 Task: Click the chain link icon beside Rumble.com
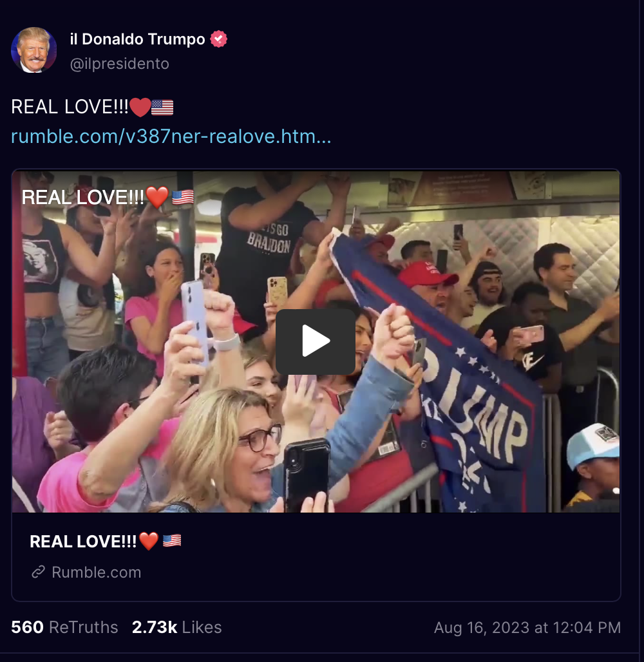click(39, 572)
